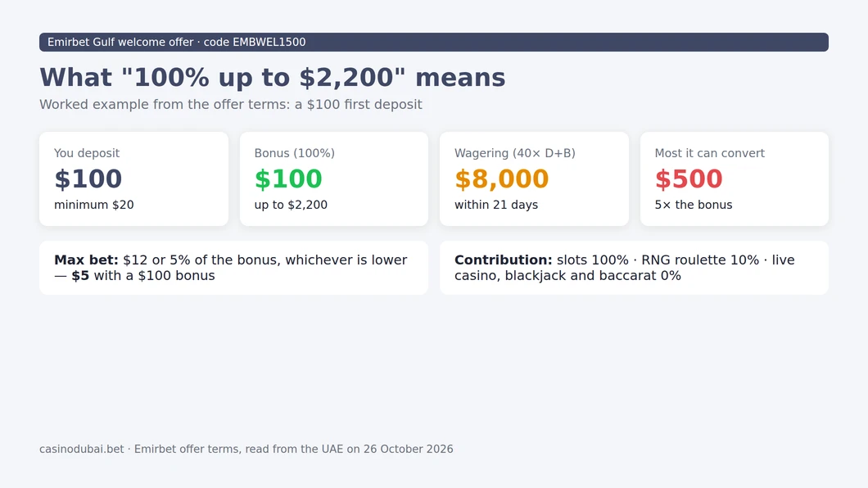Click the bold $5 max bet value
This screenshot has height=488, width=868.
click(x=80, y=276)
